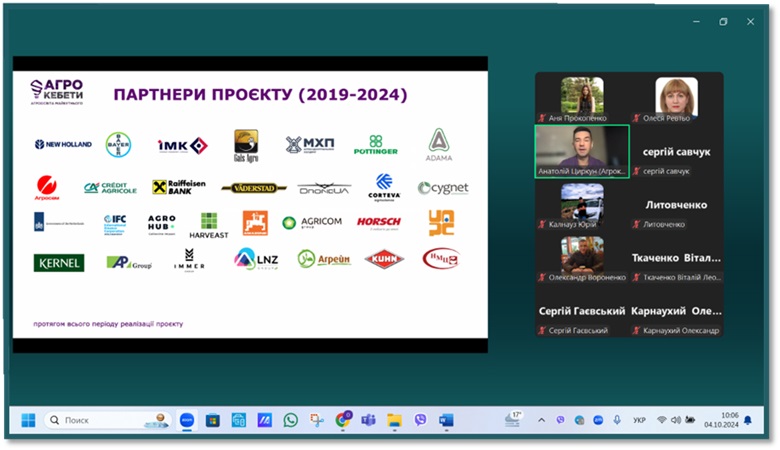Viewport: 780px width, 450px height.
Task: Open WhatsApp from the taskbar
Action: pyautogui.click(x=291, y=420)
